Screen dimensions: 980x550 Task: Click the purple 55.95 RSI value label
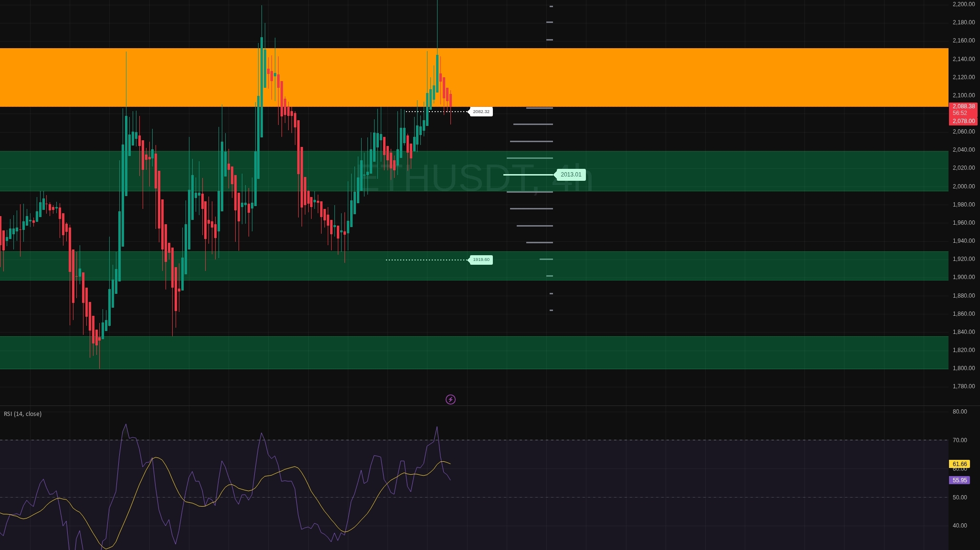pyautogui.click(x=959, y=480)
